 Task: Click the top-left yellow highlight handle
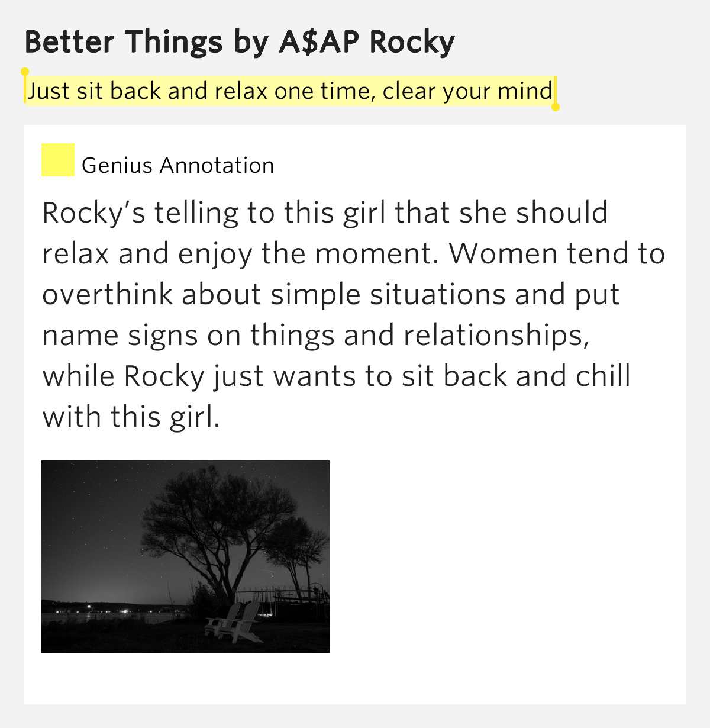(25, 72)
